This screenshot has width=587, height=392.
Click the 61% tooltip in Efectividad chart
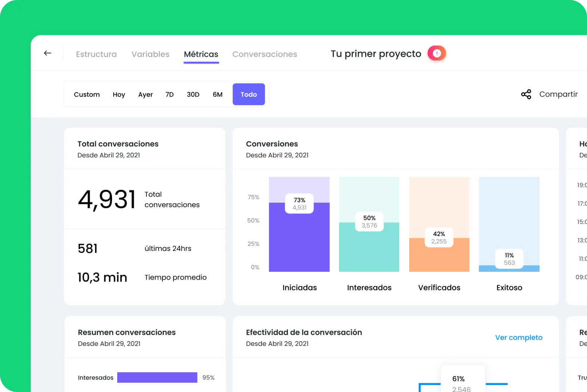pyautogui.click(x=463, y=379)
